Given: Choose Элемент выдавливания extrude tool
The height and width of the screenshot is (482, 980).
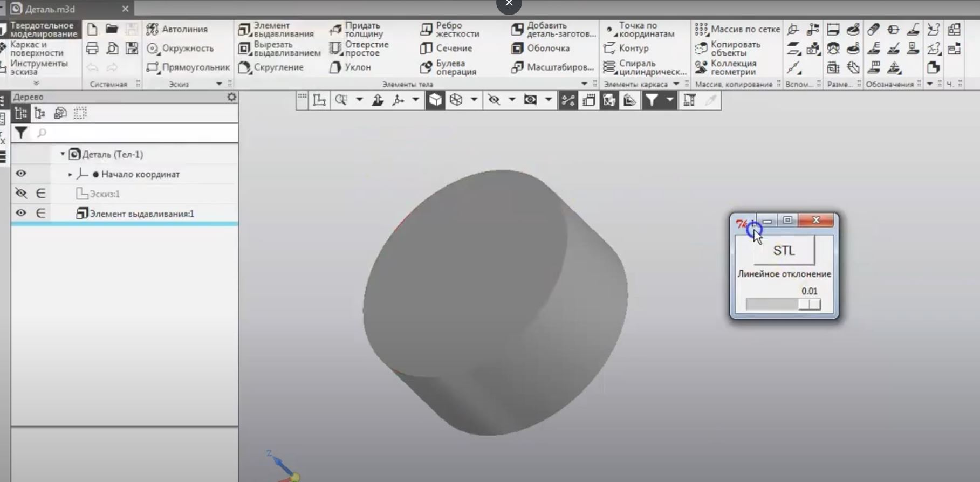Looking at the screenshot, I should point(276,30).
